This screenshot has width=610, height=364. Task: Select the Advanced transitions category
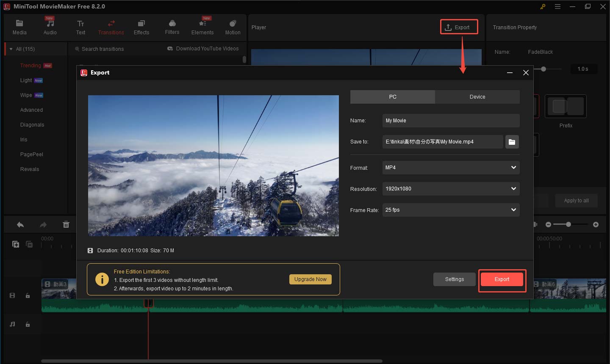click(x=31, y=110)
